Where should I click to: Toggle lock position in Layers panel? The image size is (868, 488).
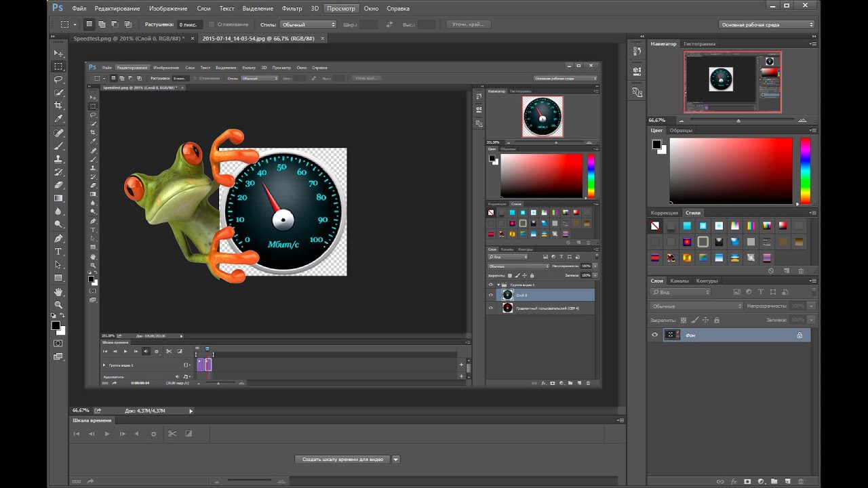click(705, 320)
